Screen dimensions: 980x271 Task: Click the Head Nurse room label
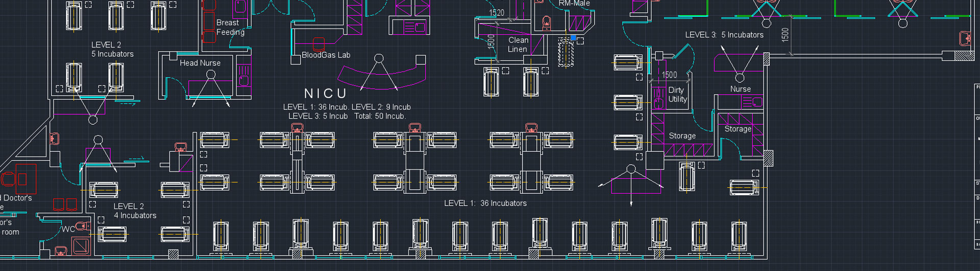200,63
